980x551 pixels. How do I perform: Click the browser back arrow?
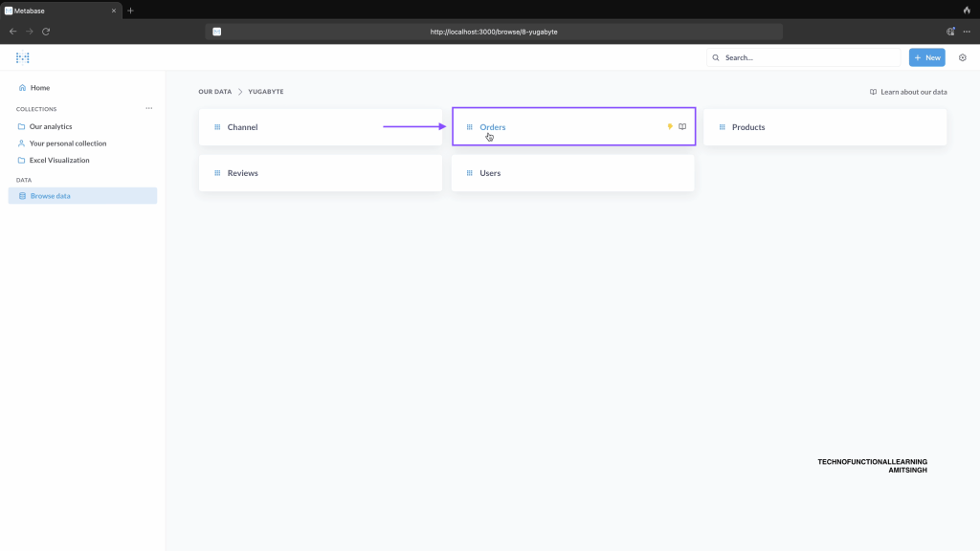(12, 32)
